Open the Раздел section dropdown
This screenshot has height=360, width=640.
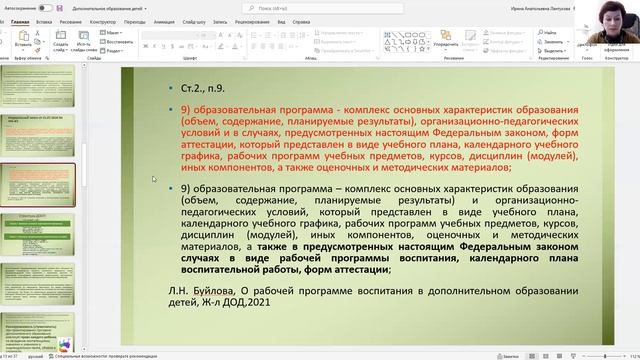[112, 51]
